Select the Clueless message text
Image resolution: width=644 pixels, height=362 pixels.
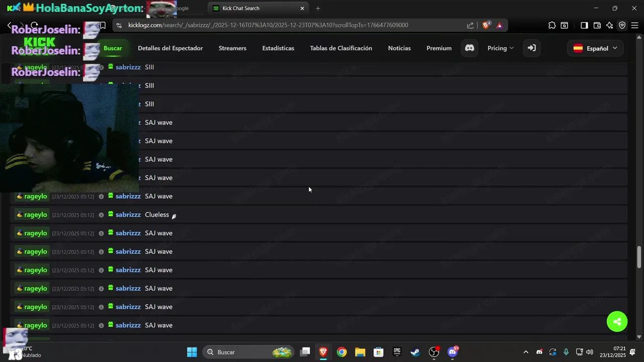pos(157,215)
